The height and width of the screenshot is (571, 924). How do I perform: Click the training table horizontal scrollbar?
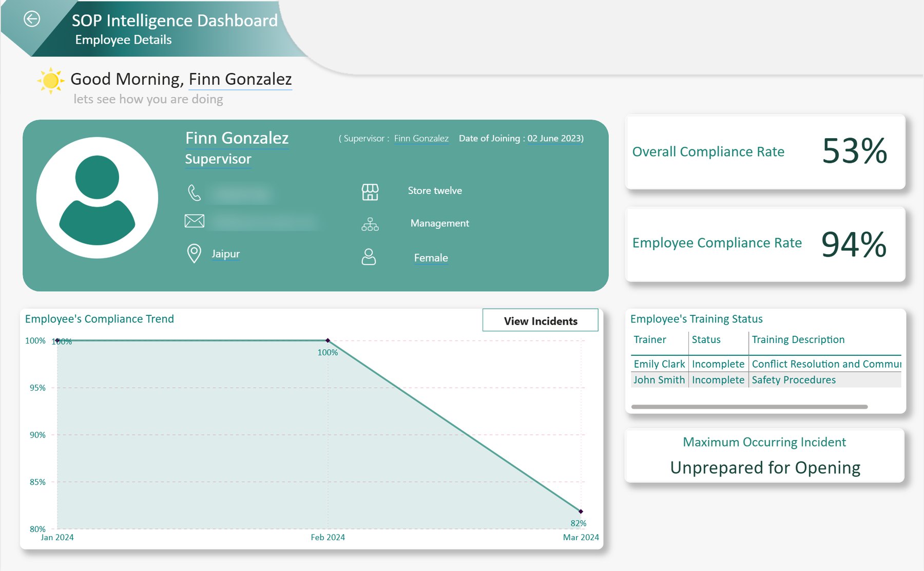749,407
